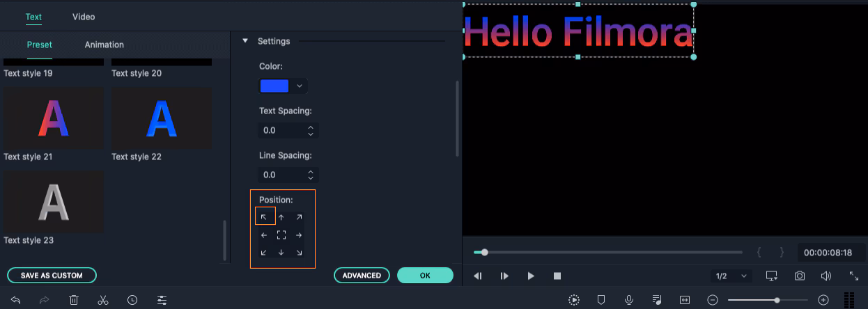This screenshot has width=868, height=309.
Task: Zoom in timeline with plus icon
Action: click(823, 300)
